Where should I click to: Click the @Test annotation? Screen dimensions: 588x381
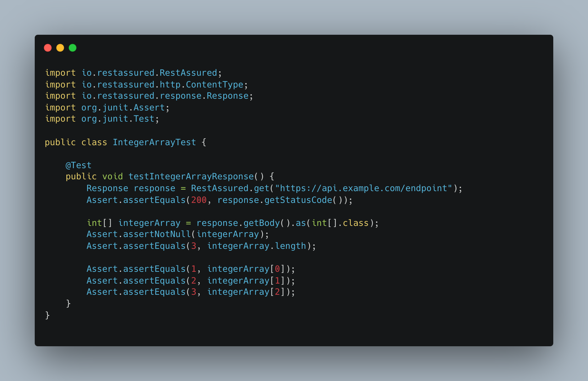(78, 165)
